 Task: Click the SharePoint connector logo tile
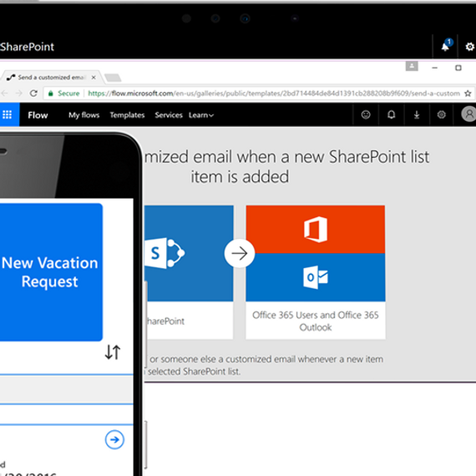click(189, 253)
